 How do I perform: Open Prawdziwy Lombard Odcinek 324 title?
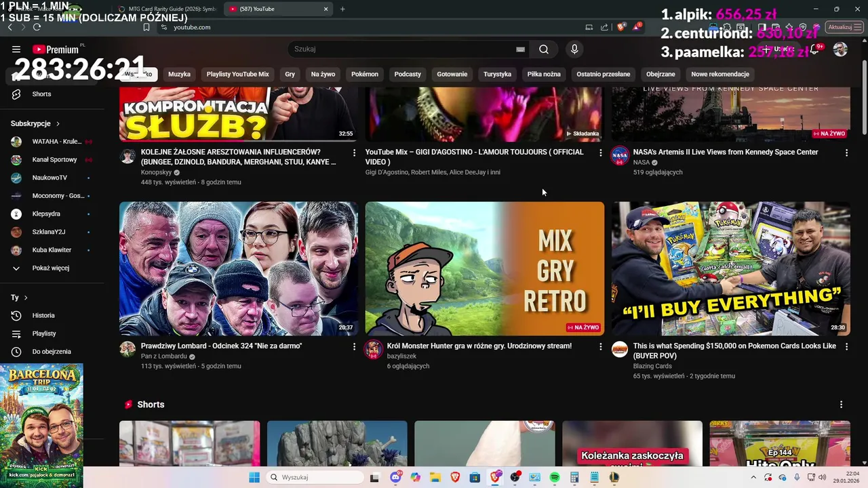click(222, 346)
